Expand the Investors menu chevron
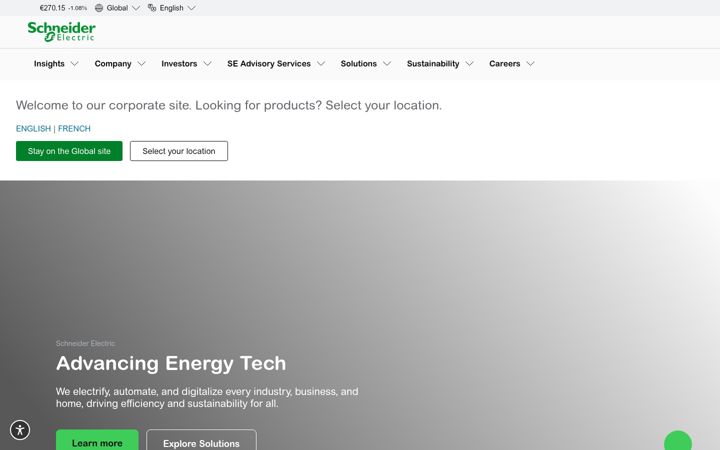 (208, 64)
